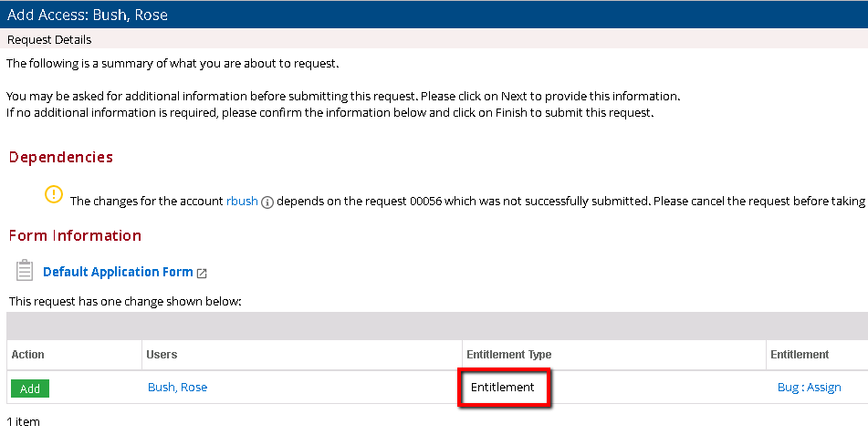Click the Entitlement column header
868x435 pixels.
pos(800,355)
